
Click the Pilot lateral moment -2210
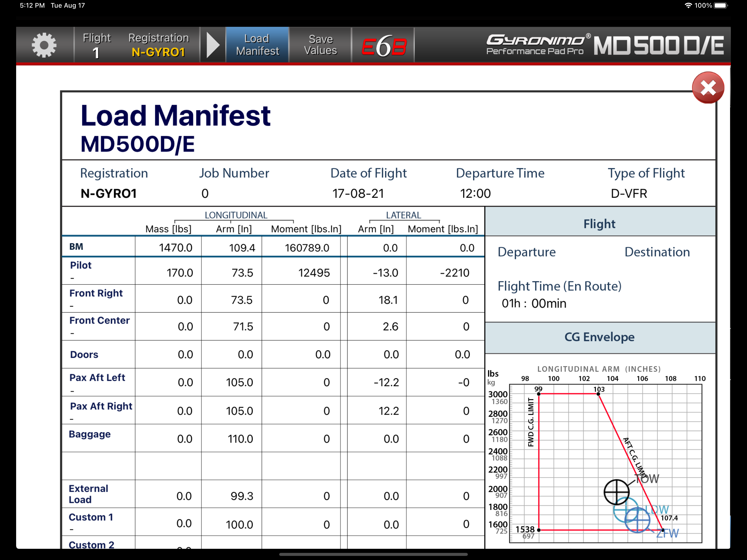click(x=454, y=273)
